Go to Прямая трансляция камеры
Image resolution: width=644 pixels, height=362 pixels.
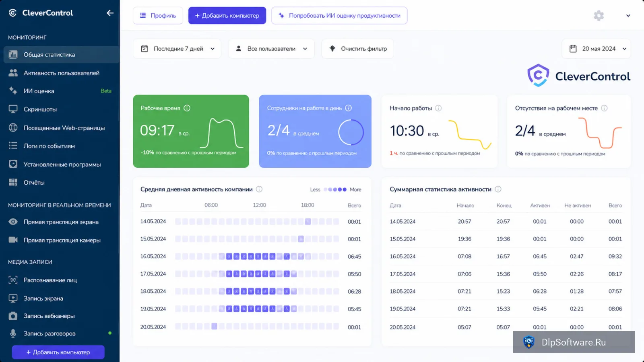61,240
